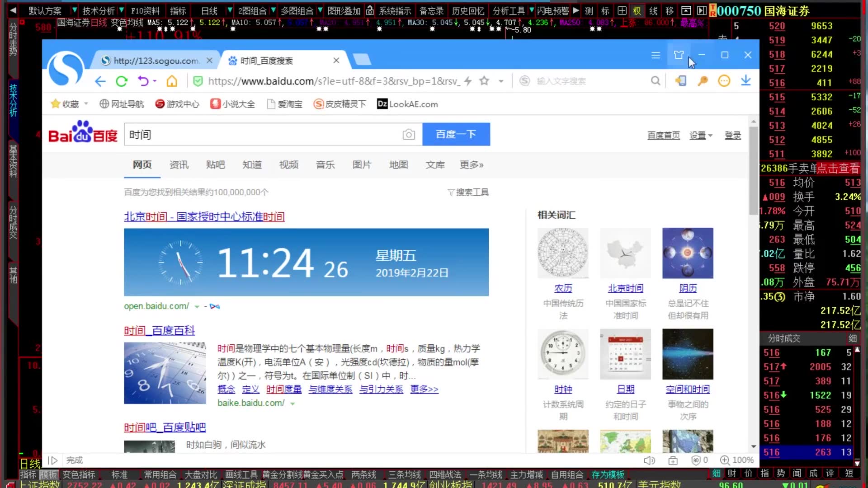Open 设置 settings dropdown on Baidu
Image resolution: width=868 pixels, height=488 pixels.
tap(699, 135)
